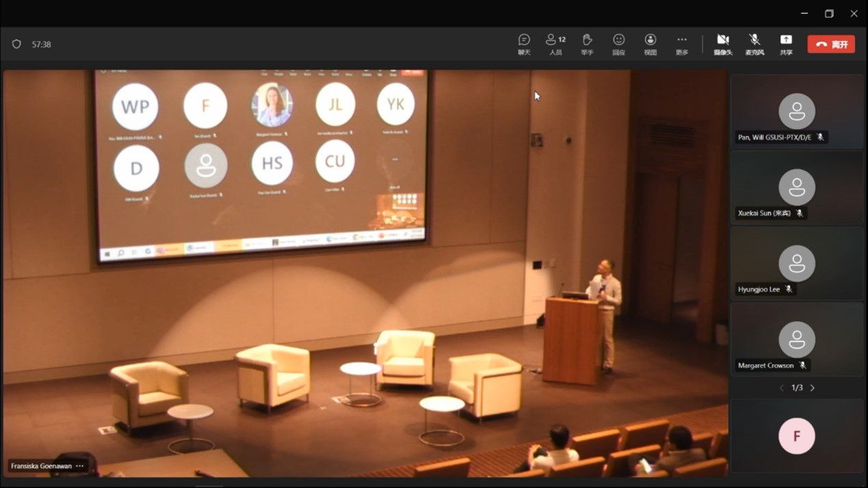This screenshot has width=868, height=488.
Task: Share your screen with 共享 icon
Action: coord(786,44)
